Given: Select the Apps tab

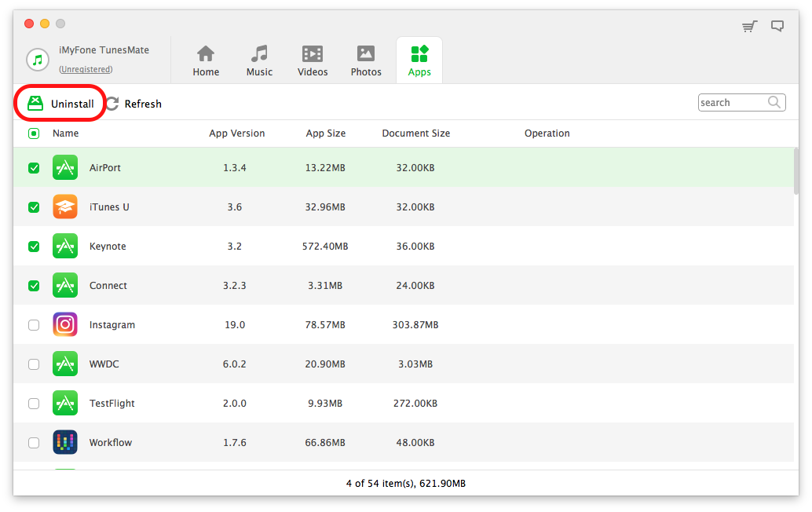Looking at the screenshot, I should pyautogui.click(x=419, y=60).
